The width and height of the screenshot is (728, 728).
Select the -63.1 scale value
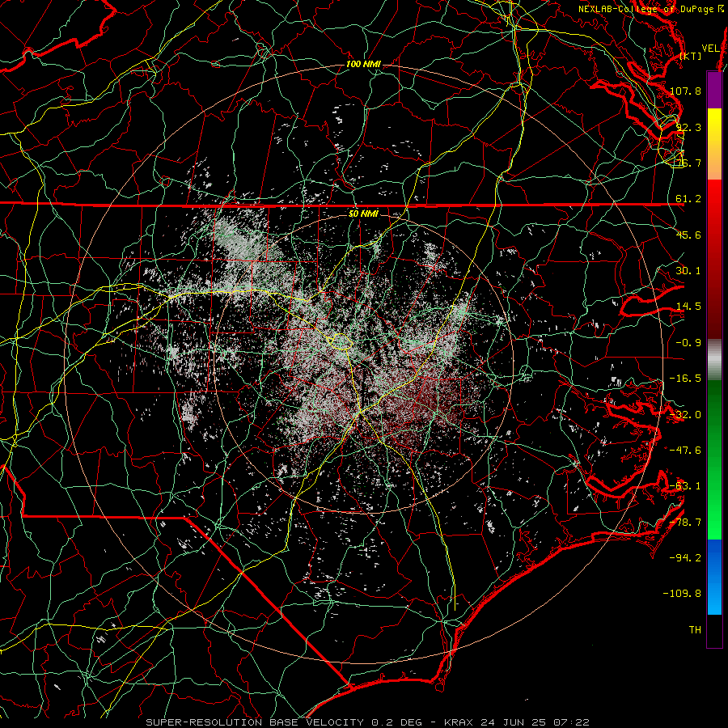pos(685,486)
